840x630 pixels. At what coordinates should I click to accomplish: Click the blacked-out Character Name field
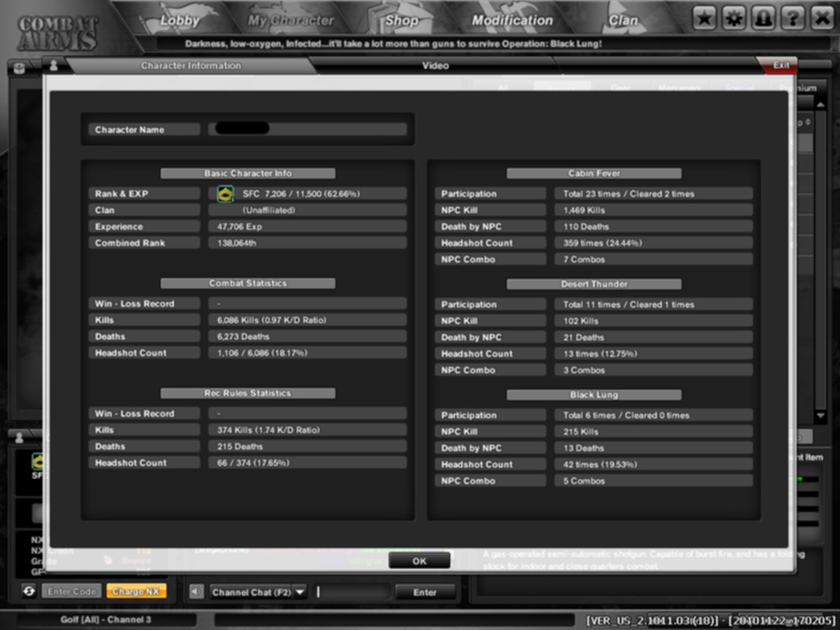pyautogui.click(x=308, y=129)
